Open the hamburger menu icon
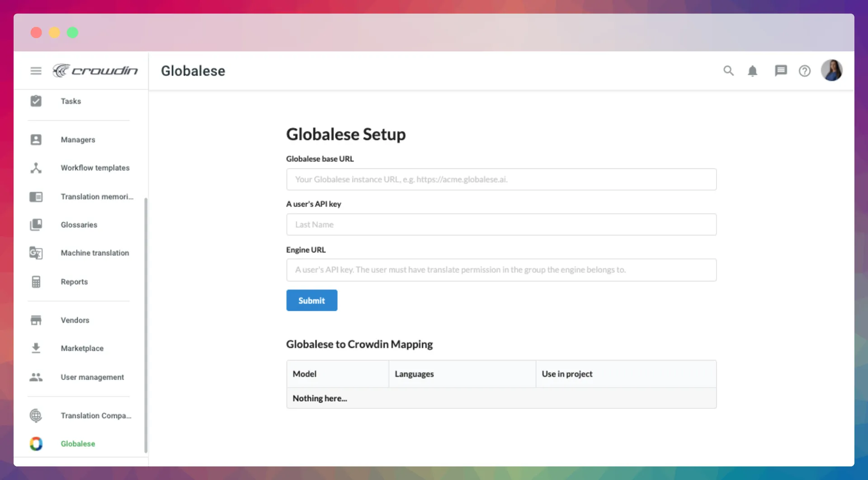Image resolution: width=868 pixels, height=480 pixels. (x=36, y=71)
